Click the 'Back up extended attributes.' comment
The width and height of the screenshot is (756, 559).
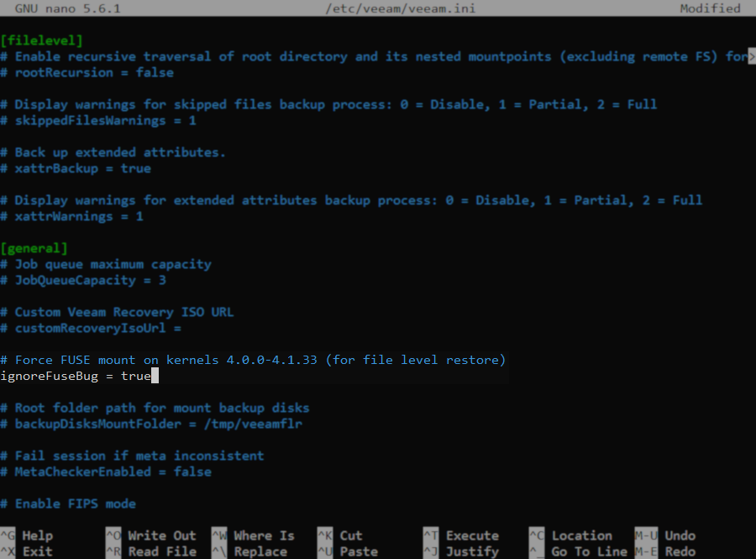[113, 152]
